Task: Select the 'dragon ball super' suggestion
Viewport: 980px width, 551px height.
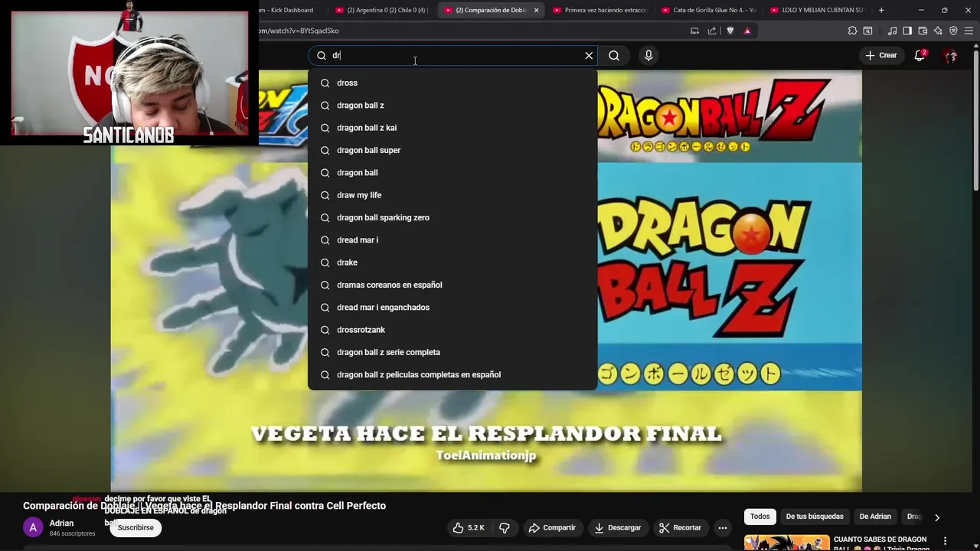Action: (452, 150)
